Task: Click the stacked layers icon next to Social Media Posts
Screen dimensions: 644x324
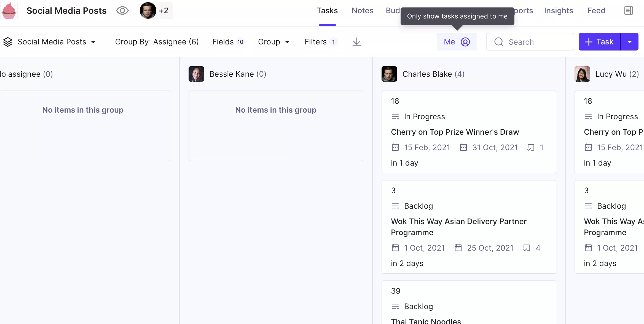Action: pos(8,42)
